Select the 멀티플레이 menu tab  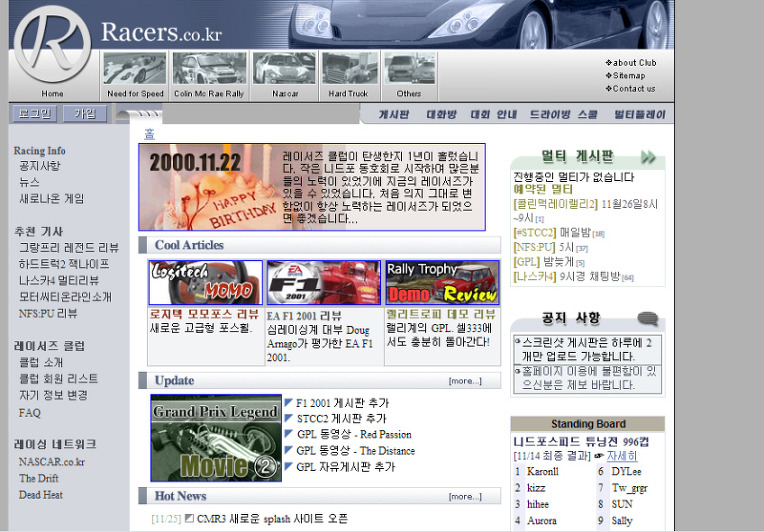pyautogui.click(x=640, y=114)
